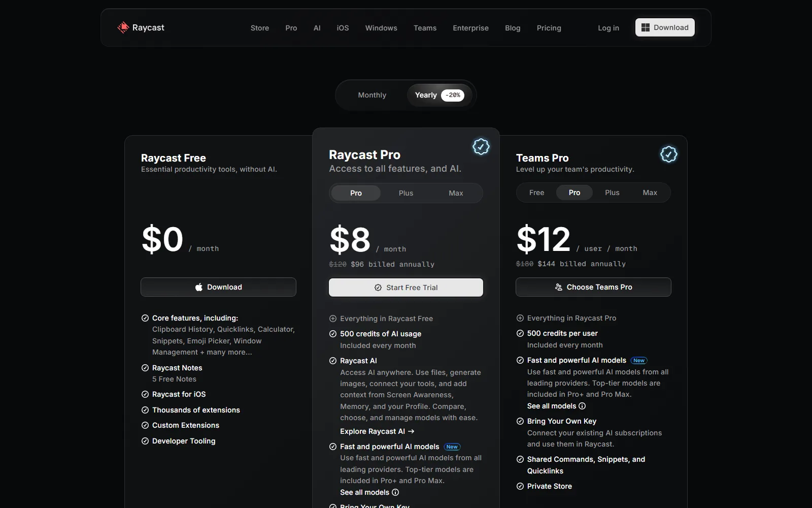Click the info icon beside Teams Pro's See all models
812x508 pixels.
(582, 406)
